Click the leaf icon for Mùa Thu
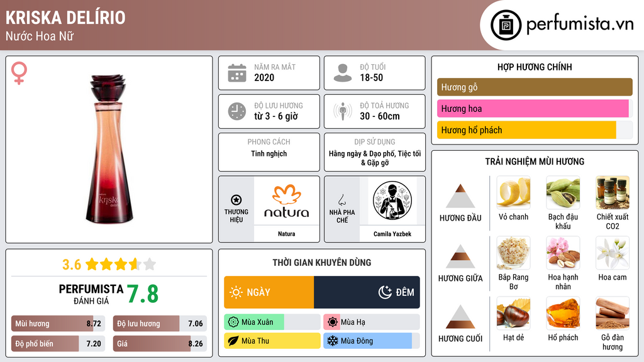Viewport: 644px width, 362px height. [x=233, y=341]
